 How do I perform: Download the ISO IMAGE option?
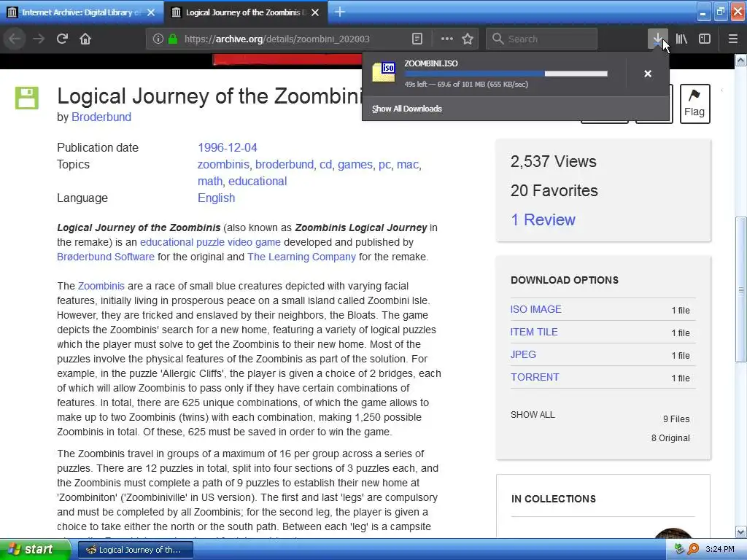pyautogui.click(x=536, y=309)
